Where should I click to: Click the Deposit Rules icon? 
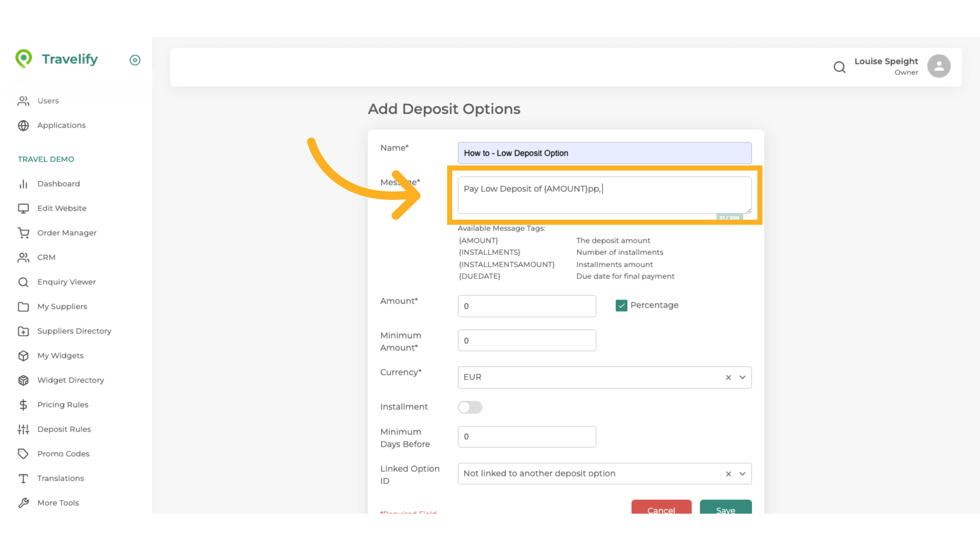(x=23, y=429)
